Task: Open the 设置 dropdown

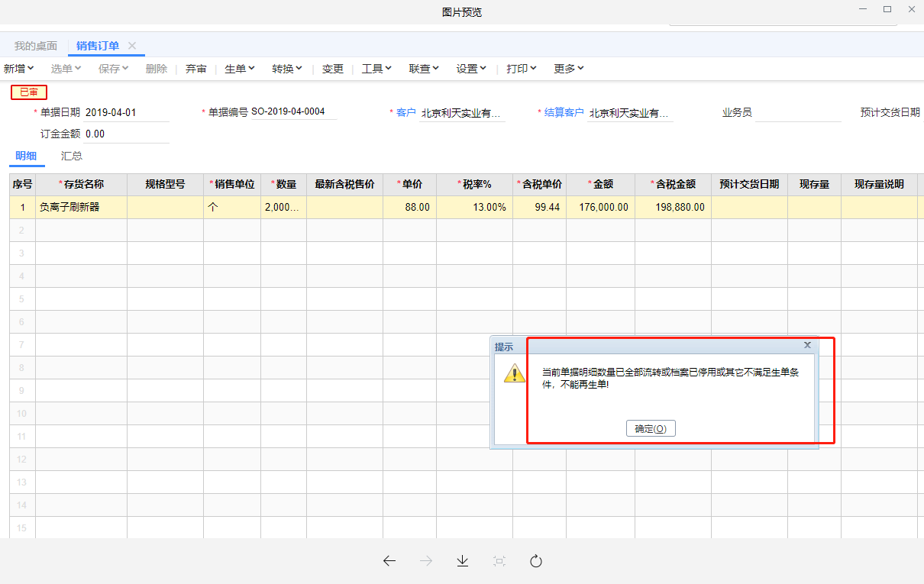Action: point(471,69)
